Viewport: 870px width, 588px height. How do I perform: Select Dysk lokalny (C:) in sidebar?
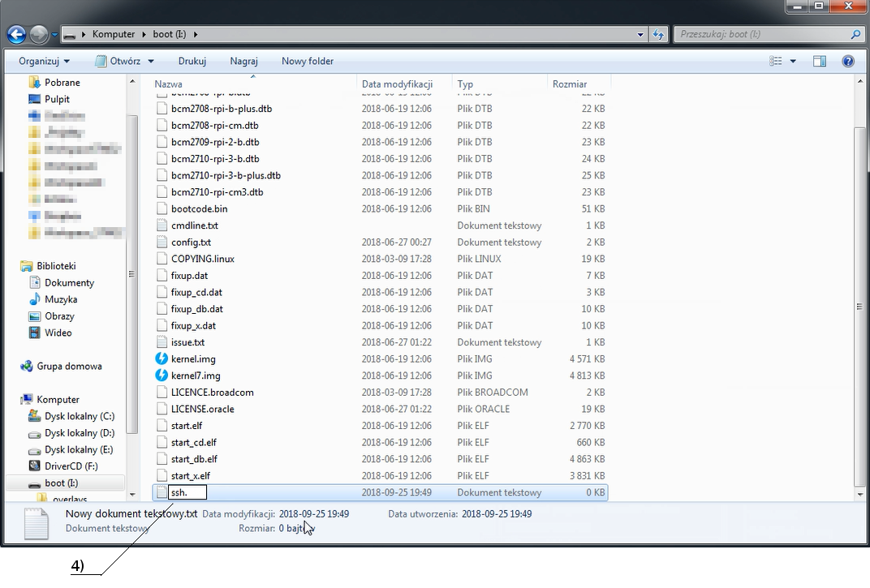point(79,416)
